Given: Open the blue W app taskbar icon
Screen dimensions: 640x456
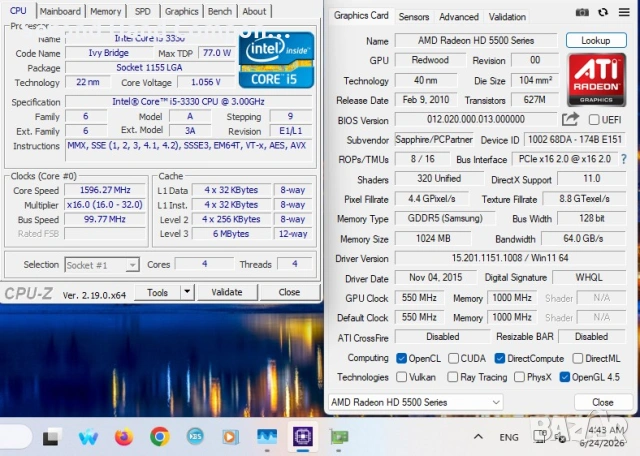Looking at the screenshot, I should (88, 437).
